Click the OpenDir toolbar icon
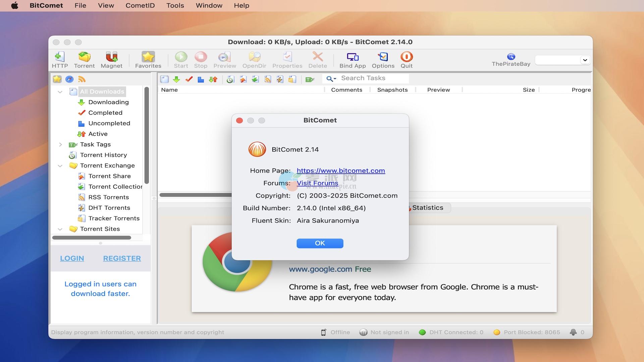Viewport: 644px width, 362px height. click(254, 60)
